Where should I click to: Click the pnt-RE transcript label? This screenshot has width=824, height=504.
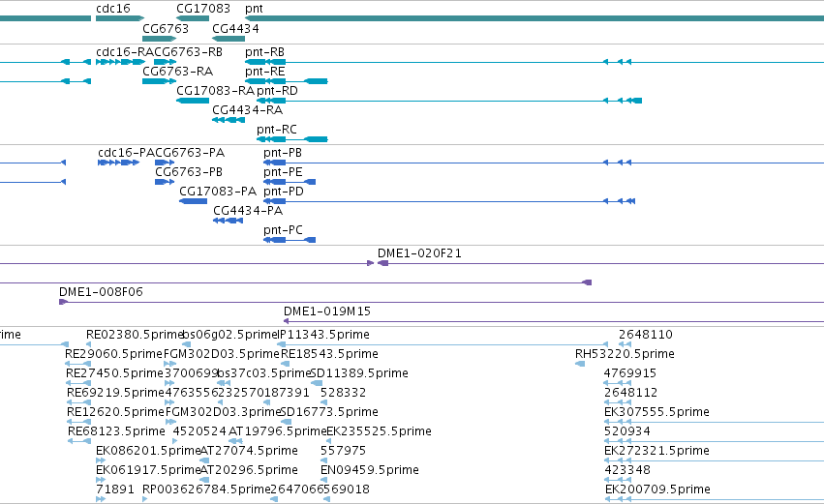click(265, 72)
